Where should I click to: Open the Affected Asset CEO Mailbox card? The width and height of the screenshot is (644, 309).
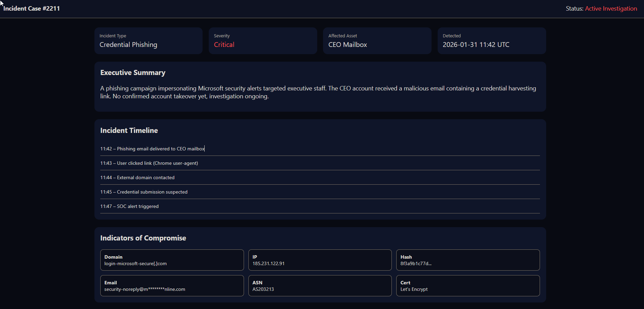point(377,41)
